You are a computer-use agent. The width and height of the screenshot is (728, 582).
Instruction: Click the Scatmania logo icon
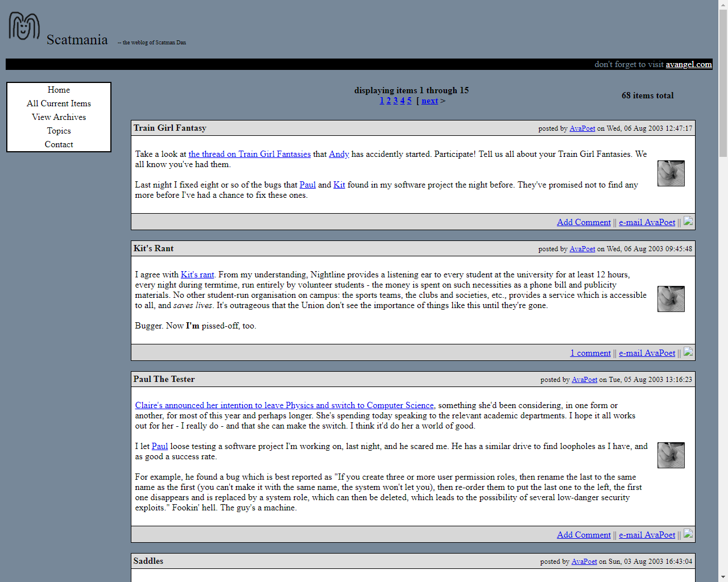click(x=24, y=26)
